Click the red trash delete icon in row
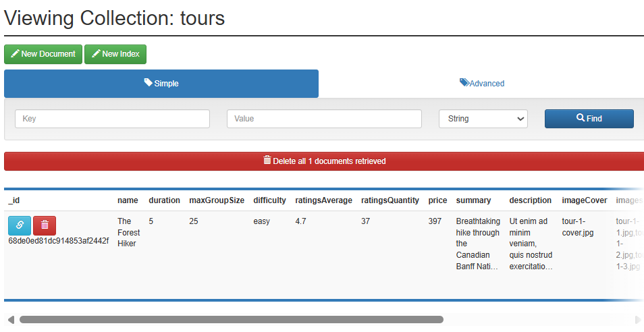The height and width of the screenshot is (332, 644). click(45, 225)
